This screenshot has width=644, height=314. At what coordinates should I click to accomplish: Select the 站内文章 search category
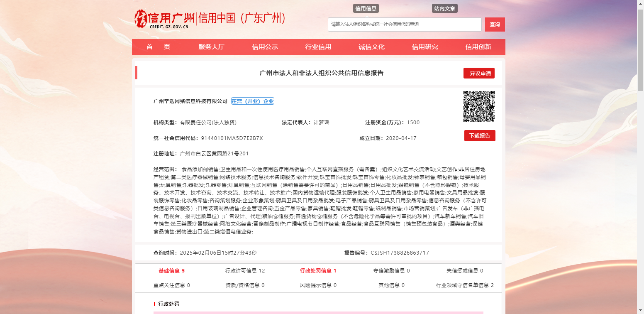[445, 8]
